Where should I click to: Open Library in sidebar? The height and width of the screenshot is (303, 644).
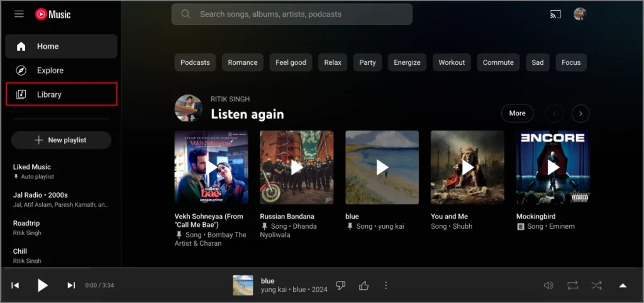(x=62, y=94)
